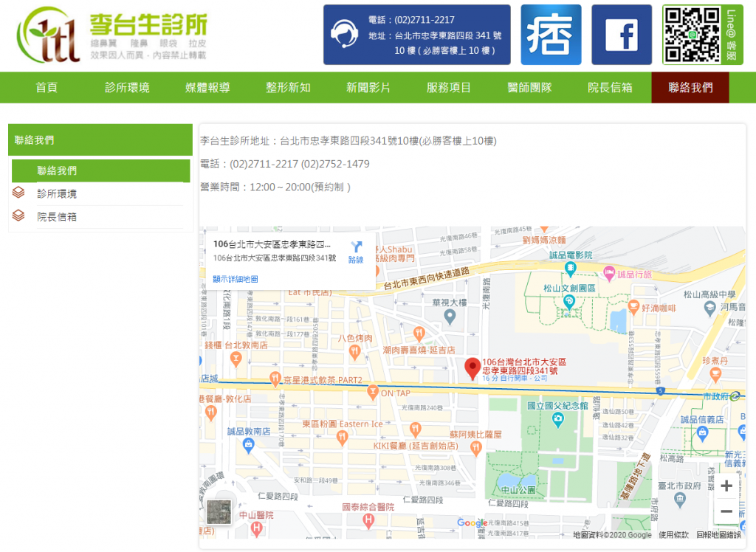Click the 珍煮丹 drink shop marker
Viewport: 756px width, 552px height.
(715, 374)
